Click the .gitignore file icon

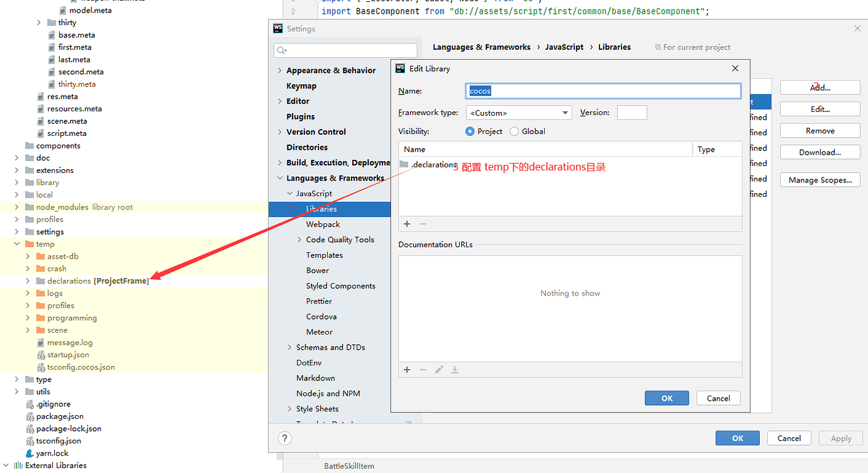pyautogui.click(x=30, y=404)
